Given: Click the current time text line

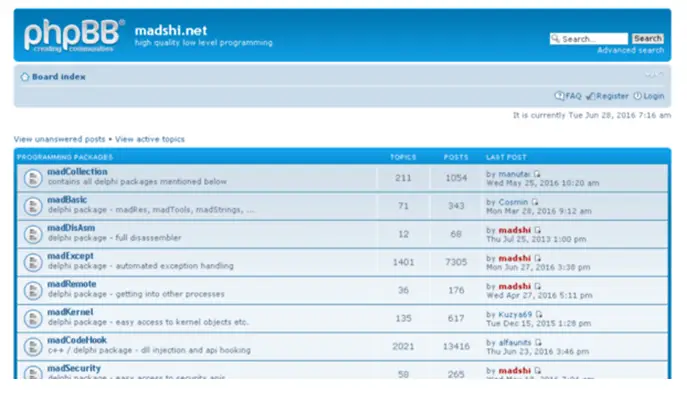Looking at the screenshot, I should [592, 115].
